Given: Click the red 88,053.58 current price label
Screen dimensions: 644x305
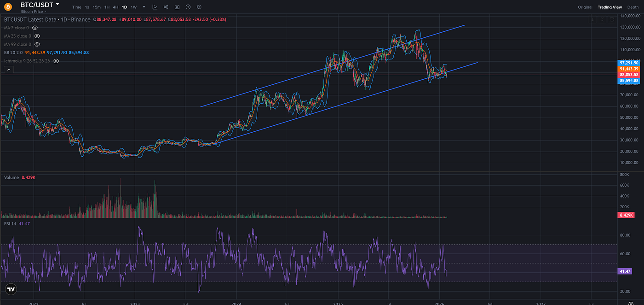Looking at the screenshot, I should click(x=629, y=75).
